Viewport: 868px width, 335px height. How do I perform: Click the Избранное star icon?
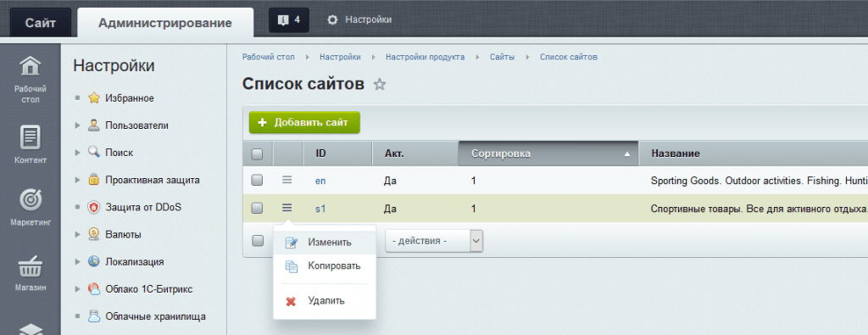94,98
